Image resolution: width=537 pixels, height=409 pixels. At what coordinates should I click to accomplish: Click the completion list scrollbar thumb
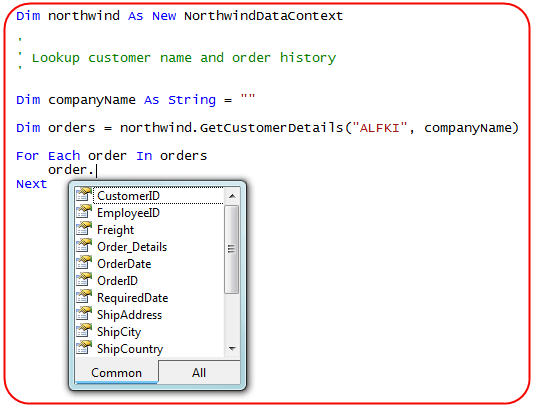tap(232, 249)
